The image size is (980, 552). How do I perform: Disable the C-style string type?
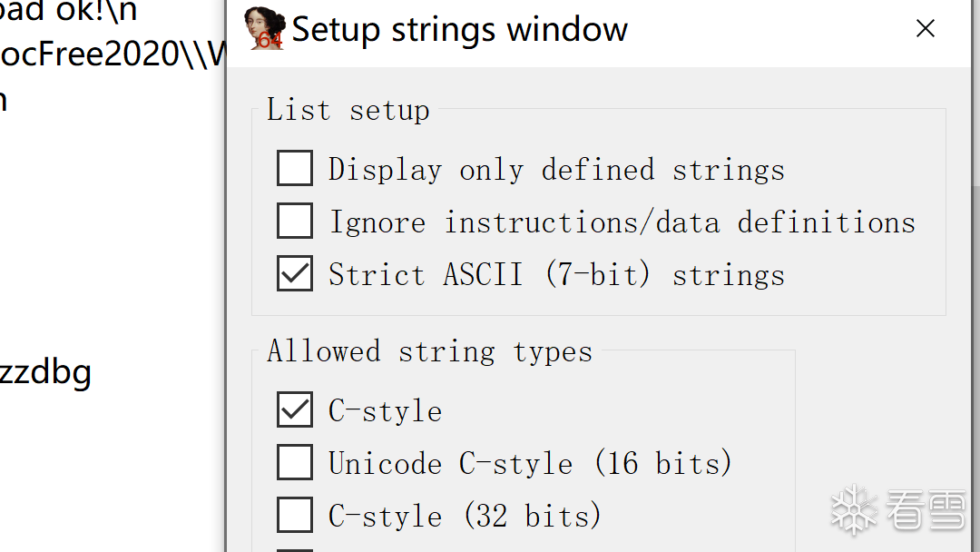coord(295,410)
